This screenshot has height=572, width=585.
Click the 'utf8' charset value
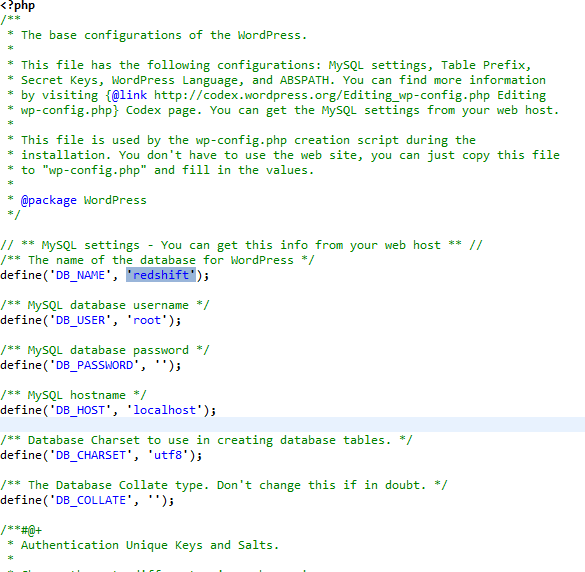[x=168, y=455]
